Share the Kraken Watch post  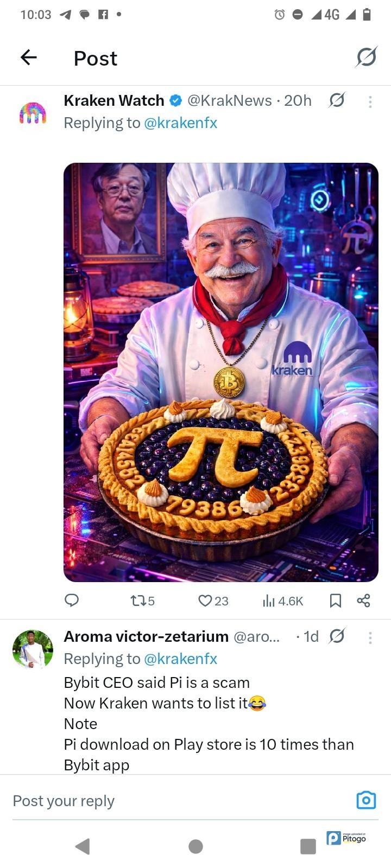coord(363,601)
